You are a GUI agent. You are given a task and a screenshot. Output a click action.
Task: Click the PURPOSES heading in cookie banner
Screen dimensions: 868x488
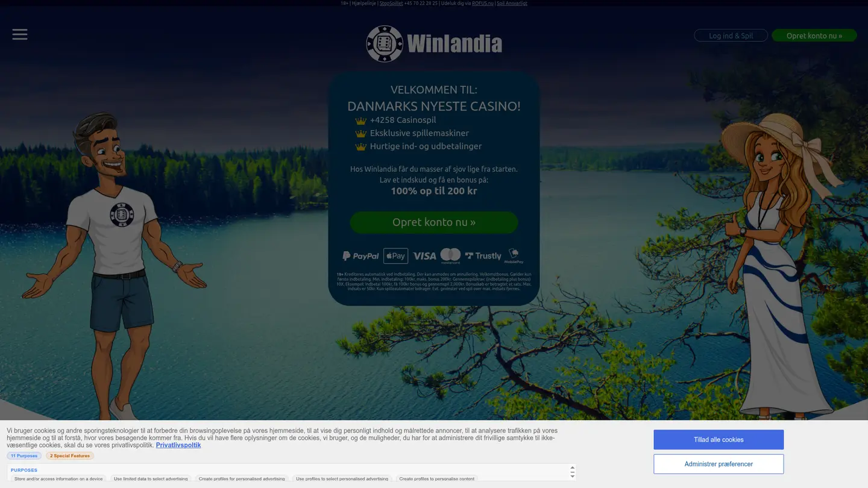pos(24,470)
